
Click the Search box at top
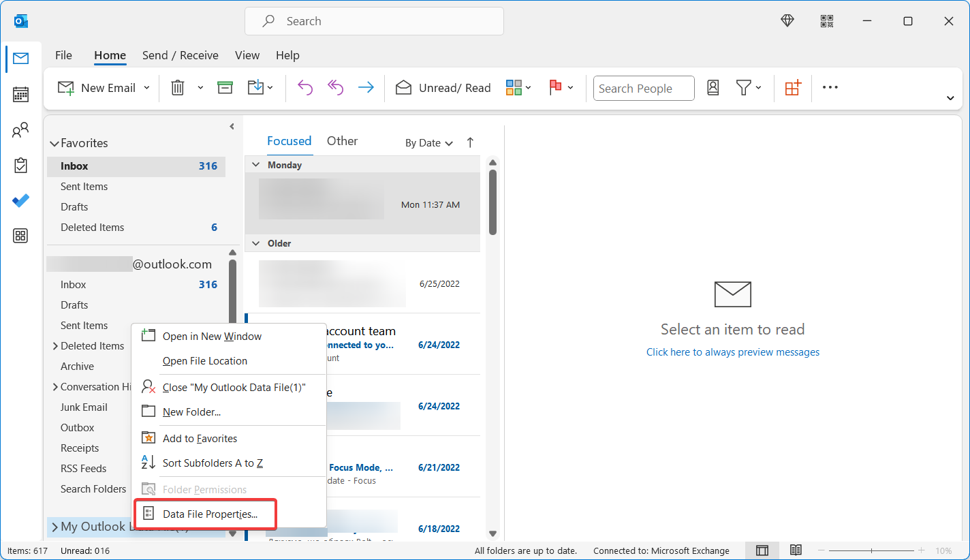pyautogui.click(x=374, y=21)
